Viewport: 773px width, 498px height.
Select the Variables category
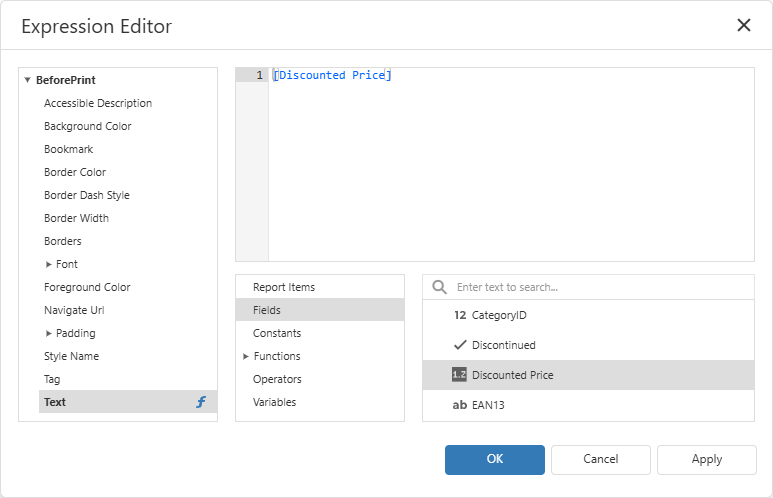320,402
